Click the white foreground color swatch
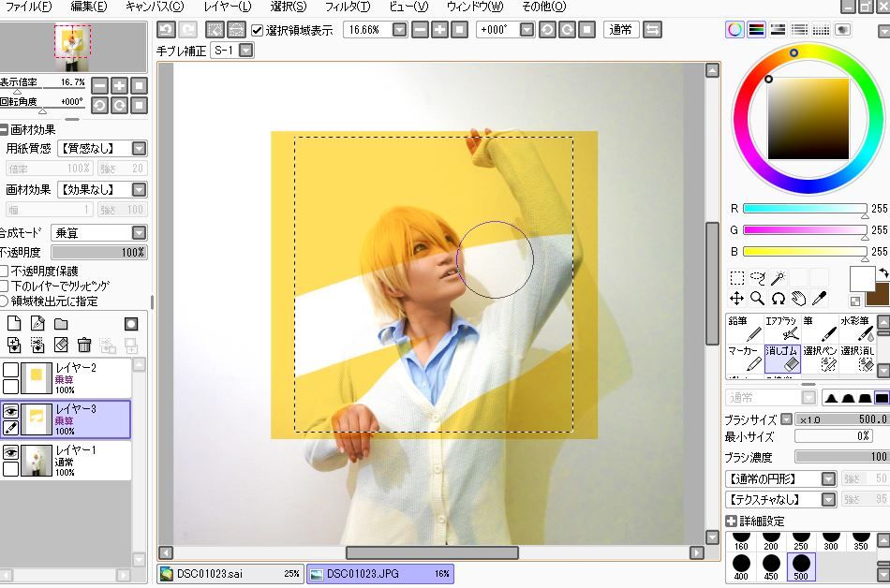Viewport: 890px width, 588px height. click(862, 279)
